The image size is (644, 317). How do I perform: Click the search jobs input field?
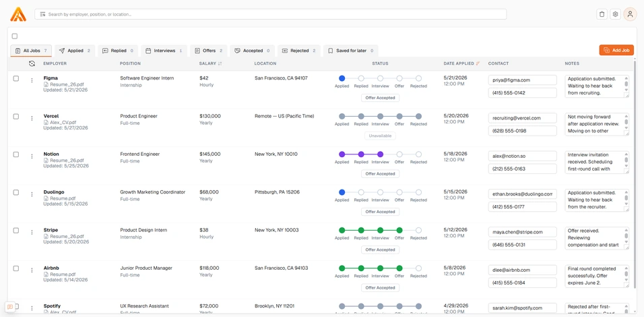[x=271, y=14]
